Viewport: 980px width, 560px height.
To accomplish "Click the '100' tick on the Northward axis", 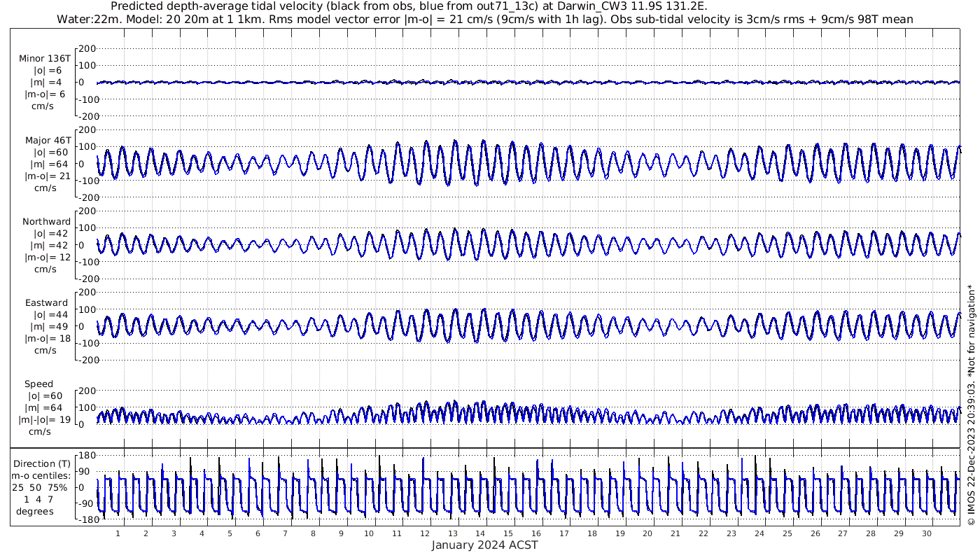I will pyautogui.click(x=87, y=228).
